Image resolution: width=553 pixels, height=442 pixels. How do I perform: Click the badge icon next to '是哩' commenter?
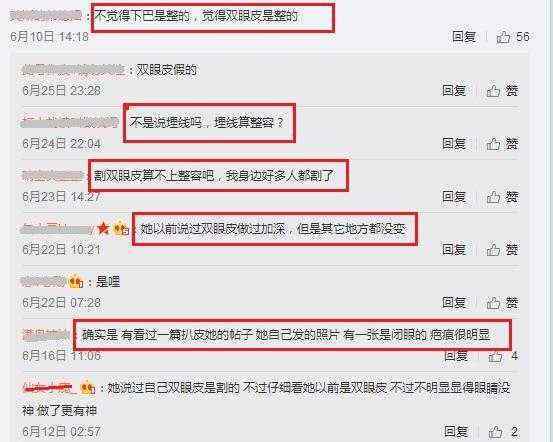pyautogui.click(x=76, y=281)
